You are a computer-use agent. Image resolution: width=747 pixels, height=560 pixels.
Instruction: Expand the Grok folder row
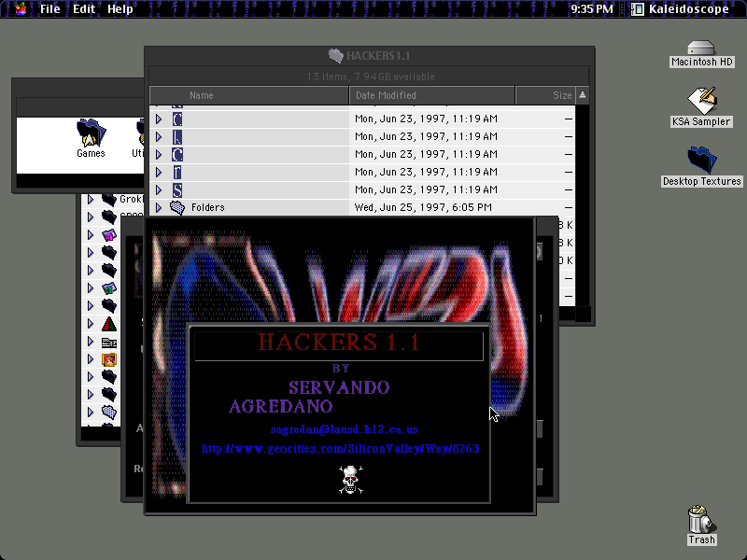(91, 200)
